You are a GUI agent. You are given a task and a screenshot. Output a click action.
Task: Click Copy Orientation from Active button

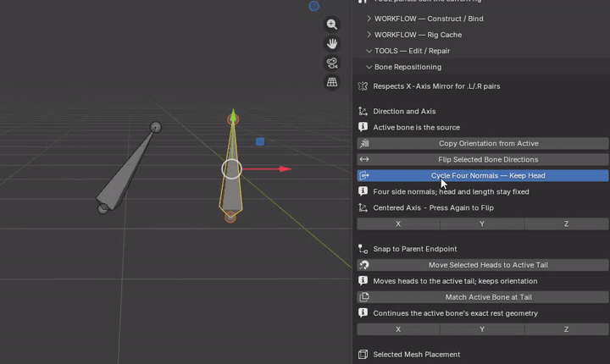(x=483, y=144)
